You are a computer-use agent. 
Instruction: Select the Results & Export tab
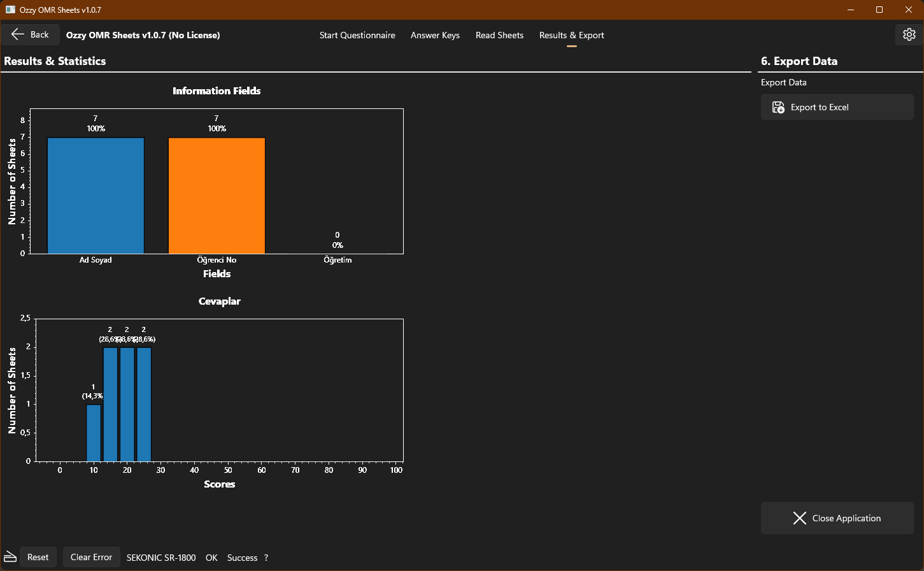tap(571, 35)
